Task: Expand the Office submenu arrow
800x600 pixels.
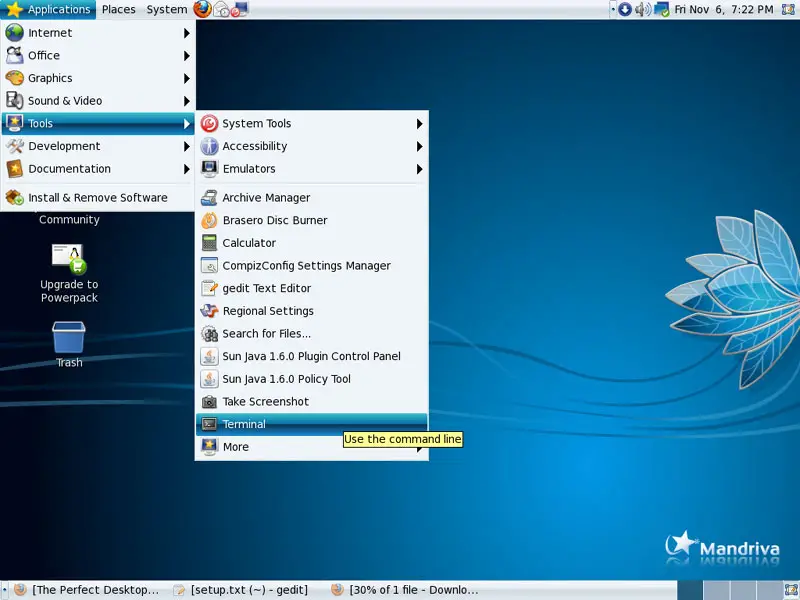Action: (x=187, y=56)
